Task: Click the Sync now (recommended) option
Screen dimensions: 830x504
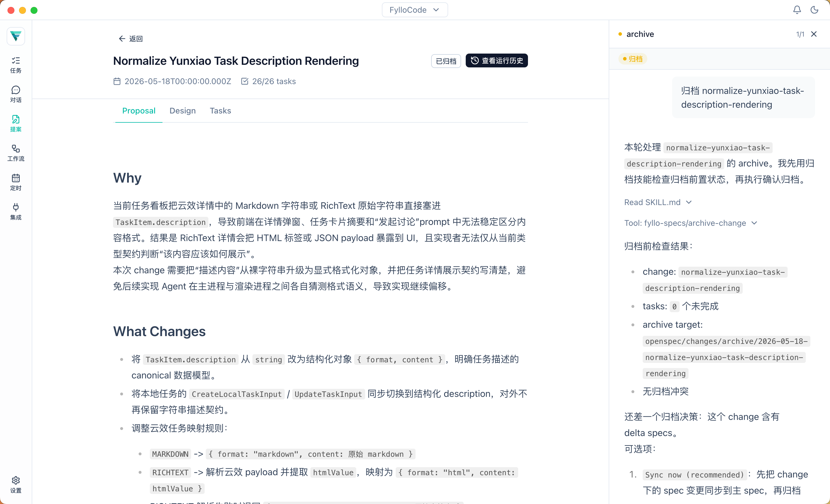Action: click(695, 475)
